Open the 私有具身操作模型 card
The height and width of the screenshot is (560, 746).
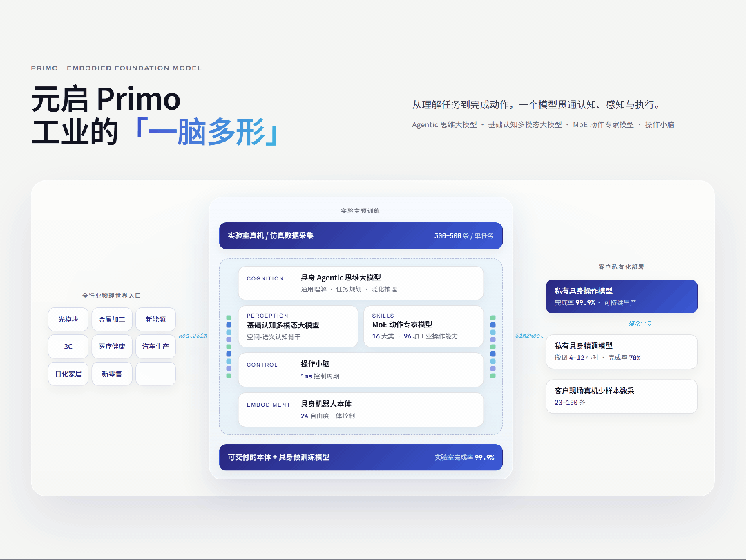point(622,296)
